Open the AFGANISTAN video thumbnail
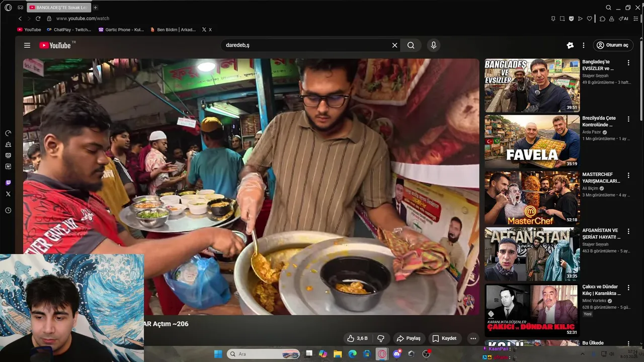The image size is (644, 362). pyautogui.click(x=532, y=254)
